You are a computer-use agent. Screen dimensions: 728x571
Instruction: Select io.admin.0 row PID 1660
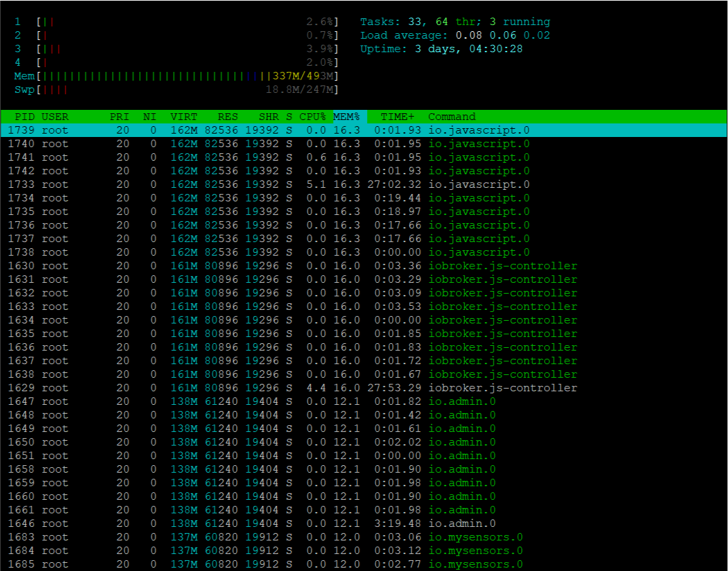[364, 496]
